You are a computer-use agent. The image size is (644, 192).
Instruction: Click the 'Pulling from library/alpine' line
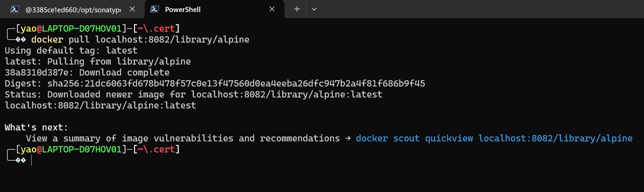pyautogui.click(x=97, y=62)
